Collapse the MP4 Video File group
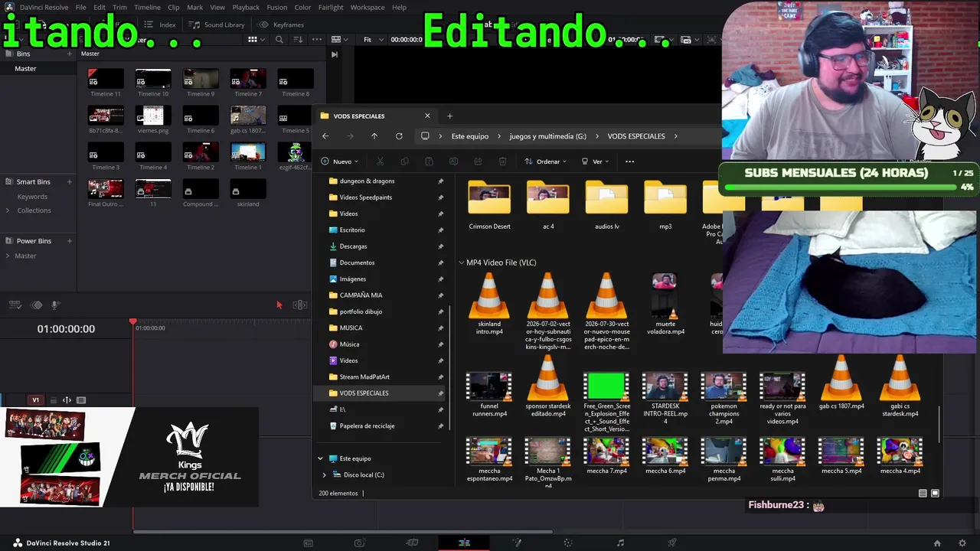This screenshot has height=551, width=980. [x=461, y=262]
